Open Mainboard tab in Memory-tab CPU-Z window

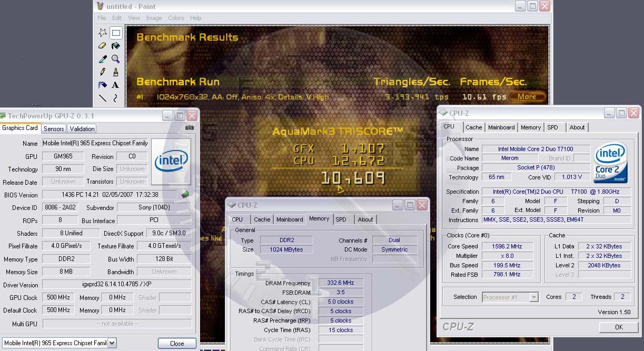point(290,219)
